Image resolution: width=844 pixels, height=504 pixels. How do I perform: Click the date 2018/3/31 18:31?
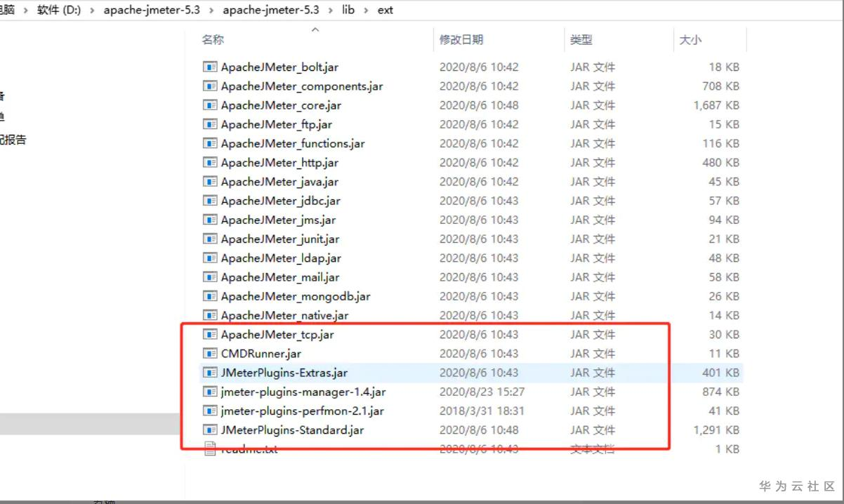[x=482, y=411]
